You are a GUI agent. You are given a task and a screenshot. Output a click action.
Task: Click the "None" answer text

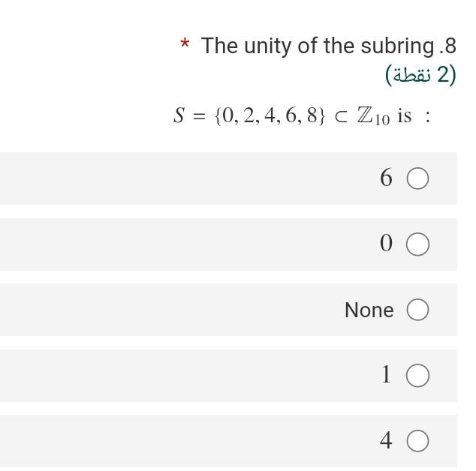coord(369,310)
